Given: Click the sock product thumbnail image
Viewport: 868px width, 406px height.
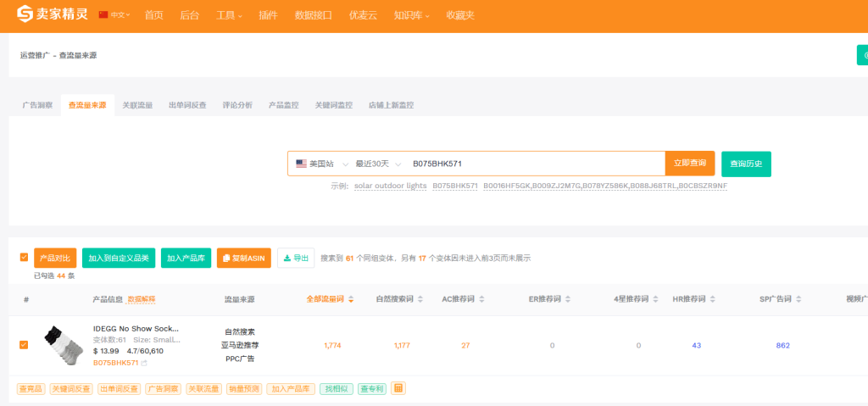Looking at the screenshot, I should pyautogui.click(x=62, y=345).
